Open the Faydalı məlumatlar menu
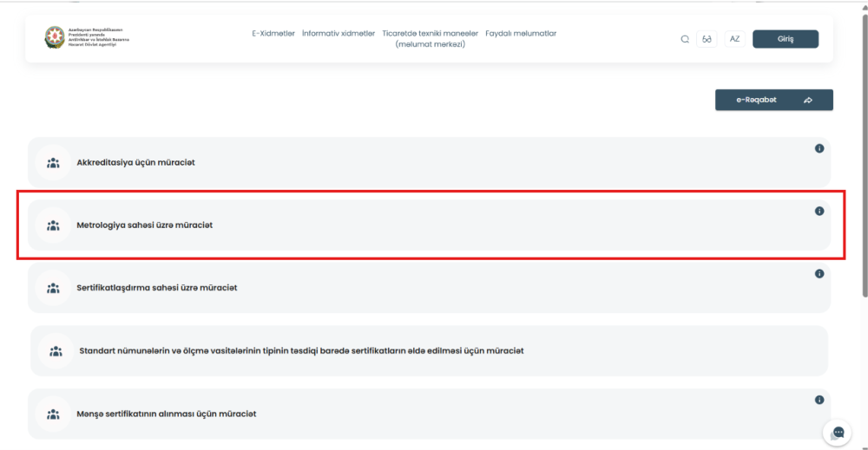The width and height of the screenshot is (868, 450). 521,34
